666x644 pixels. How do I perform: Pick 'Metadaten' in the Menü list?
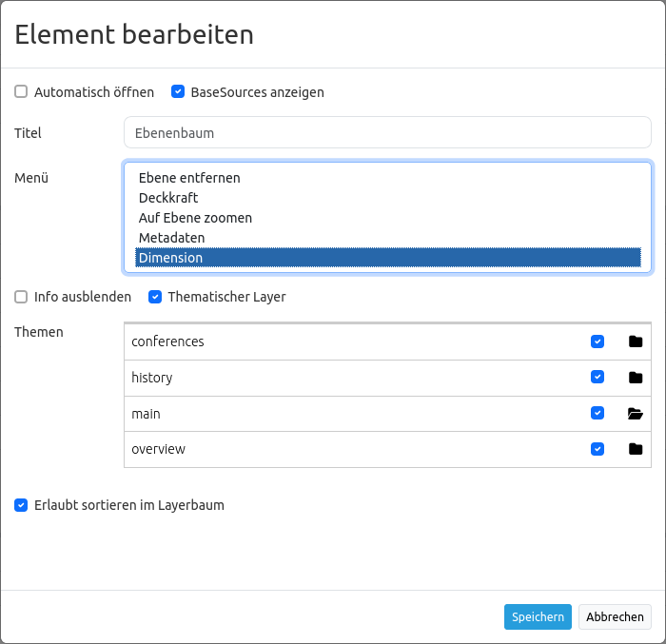171,238
